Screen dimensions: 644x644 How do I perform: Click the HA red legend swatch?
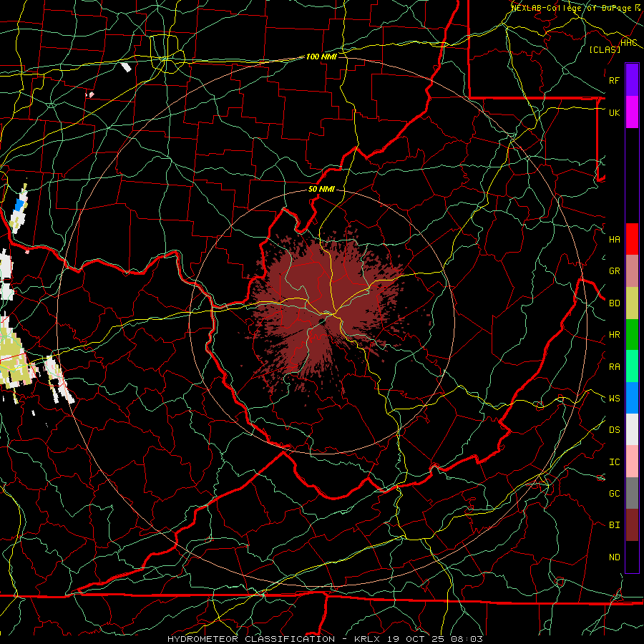click(x=632, y=239)
